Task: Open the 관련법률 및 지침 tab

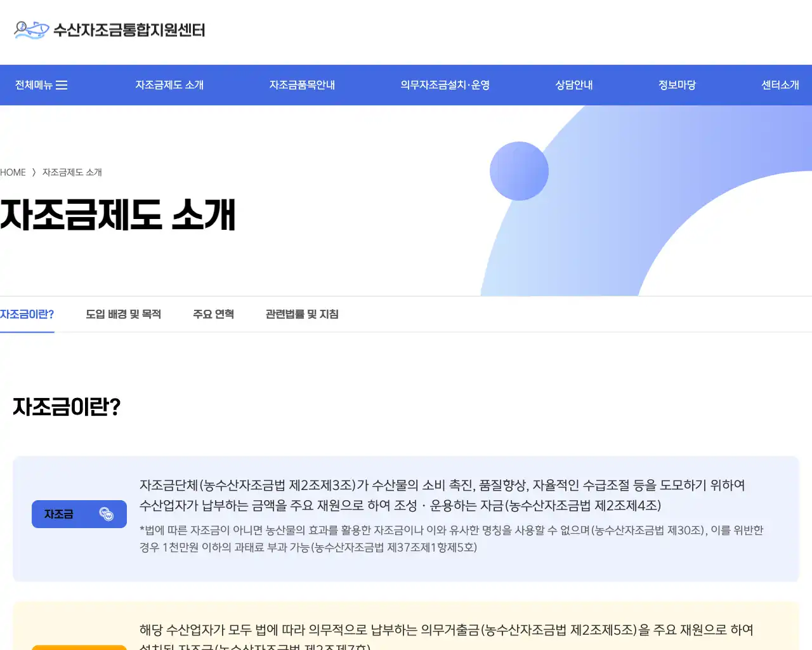Action: click(x=302, y=314)
